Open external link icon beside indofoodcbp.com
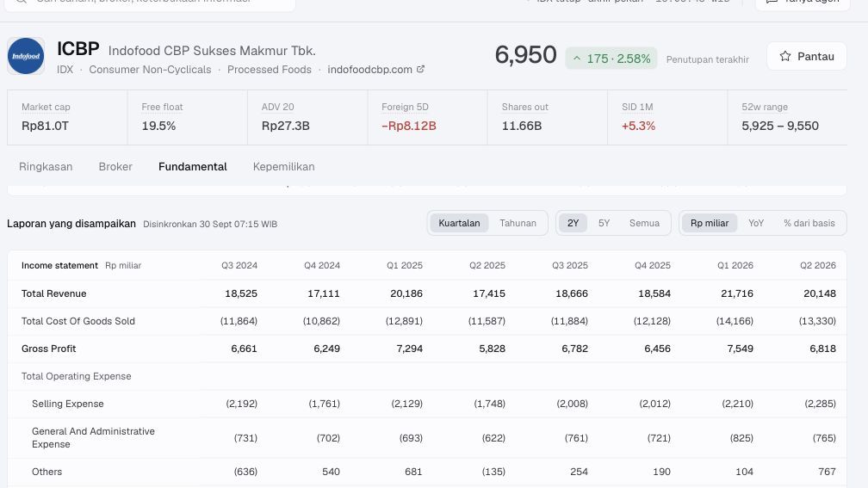This screenshot has height=488, width=868. [421, 69]
